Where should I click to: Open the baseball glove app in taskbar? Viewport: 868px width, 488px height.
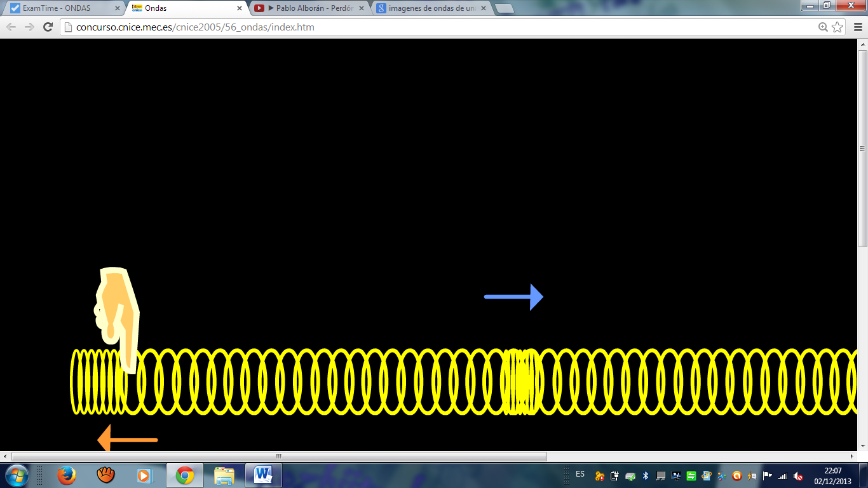click(105, 475)
